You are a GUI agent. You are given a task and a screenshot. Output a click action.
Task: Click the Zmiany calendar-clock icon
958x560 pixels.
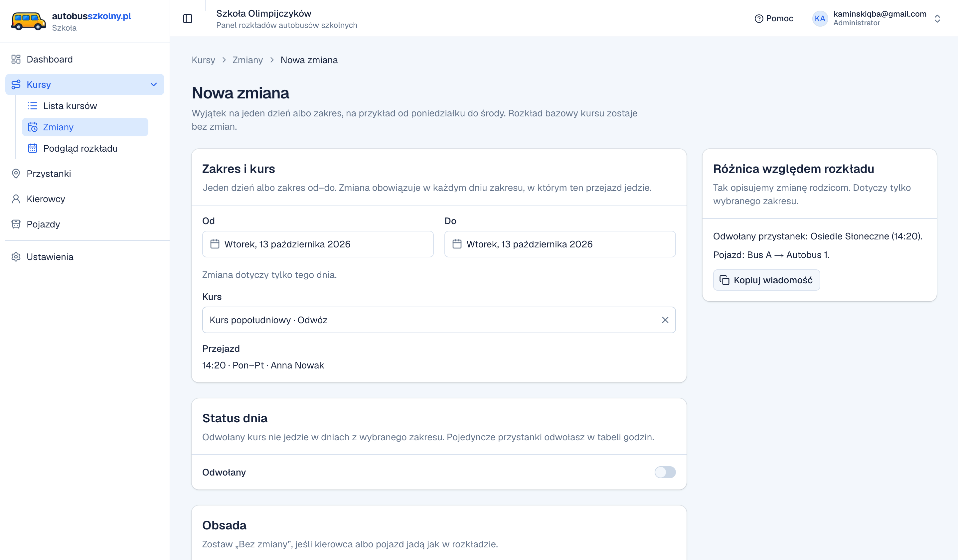click(33, 127)
